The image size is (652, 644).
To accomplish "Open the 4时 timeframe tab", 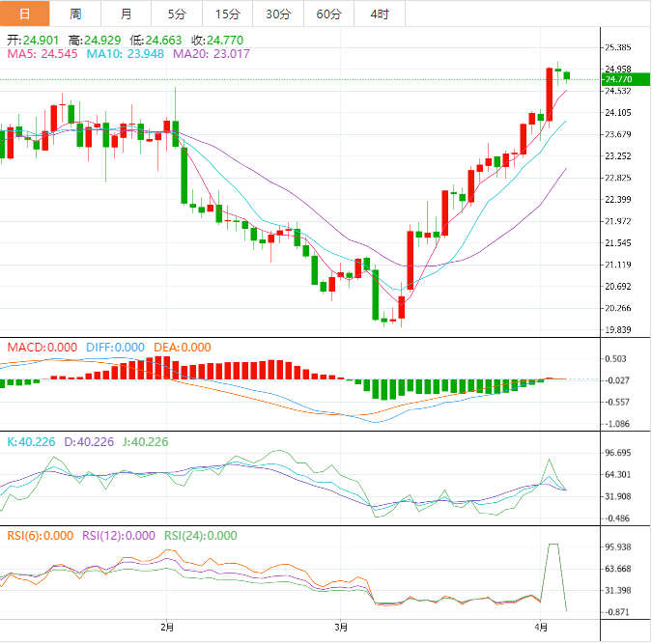I will (x=380, y=14).
